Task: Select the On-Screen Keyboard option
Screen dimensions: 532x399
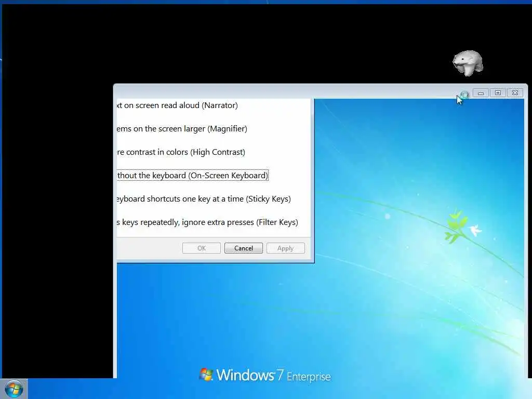Action: (x=193, y=176)
